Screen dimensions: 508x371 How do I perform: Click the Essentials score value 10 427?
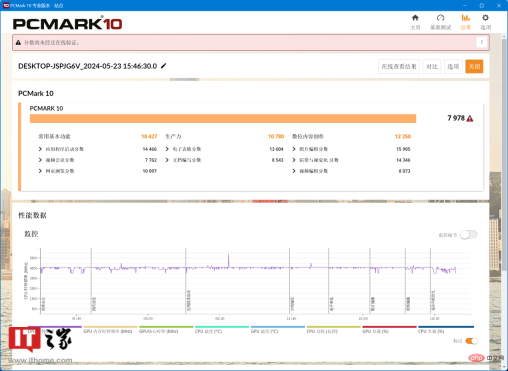[149, 136]
